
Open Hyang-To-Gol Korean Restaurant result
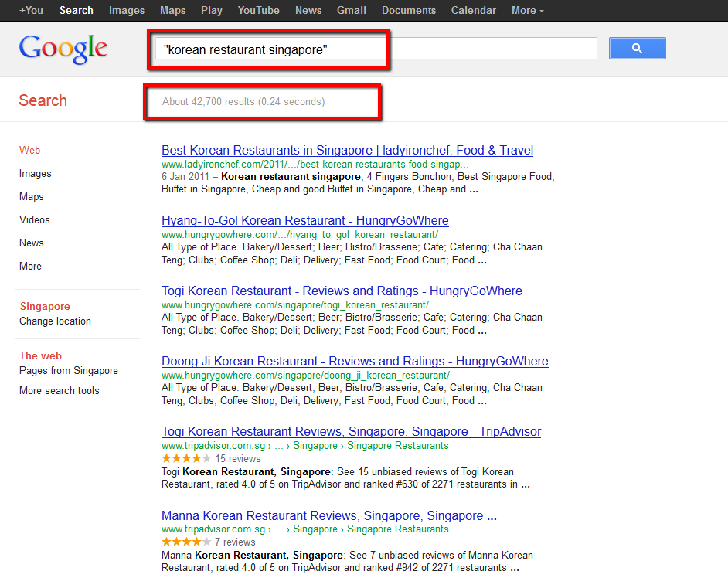[305, 220]
